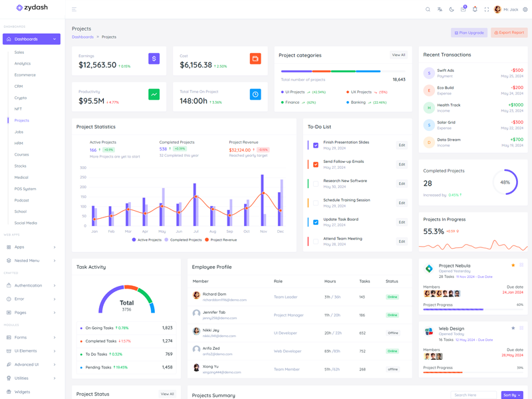This screenshot has width=532, height=399.
Task: Click the language translate icon
Action: pos(440,9)
